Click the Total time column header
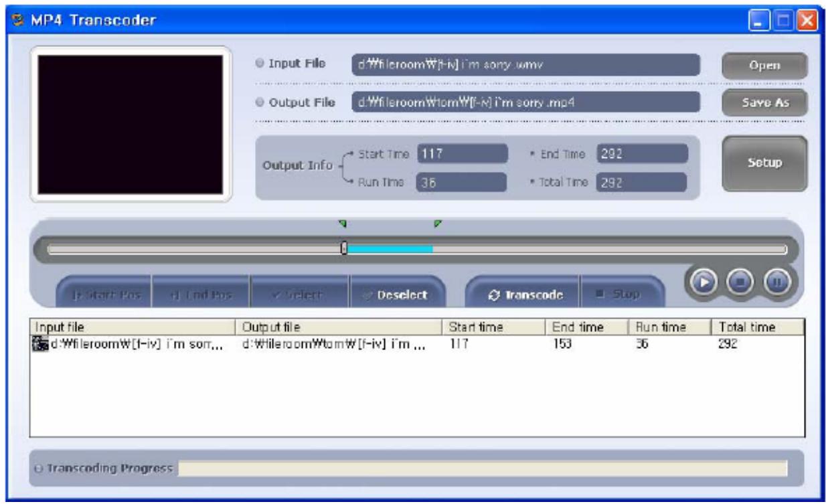Screen dimensions: 826x504 757,327
